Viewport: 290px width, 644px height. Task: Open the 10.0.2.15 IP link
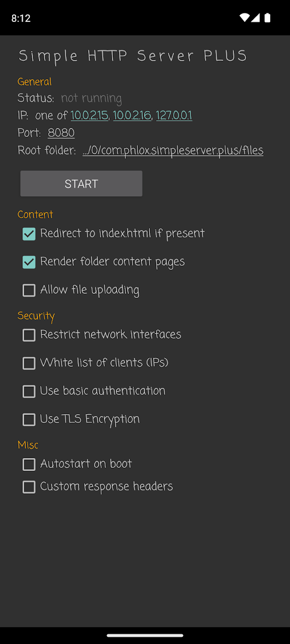click(x=90, y=115)
